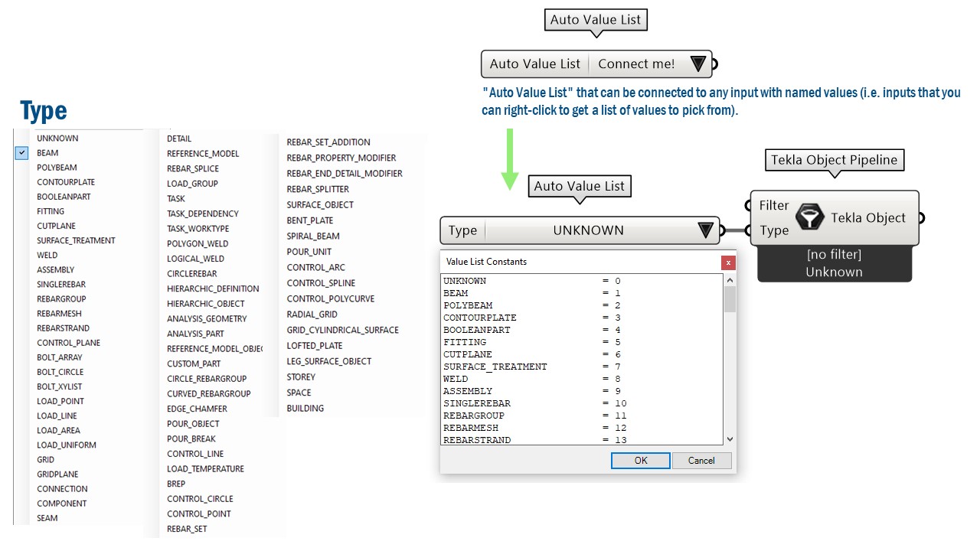Choose RADIAL_GRID from the Type menu
980x551 pixels.
click(312, 314)
